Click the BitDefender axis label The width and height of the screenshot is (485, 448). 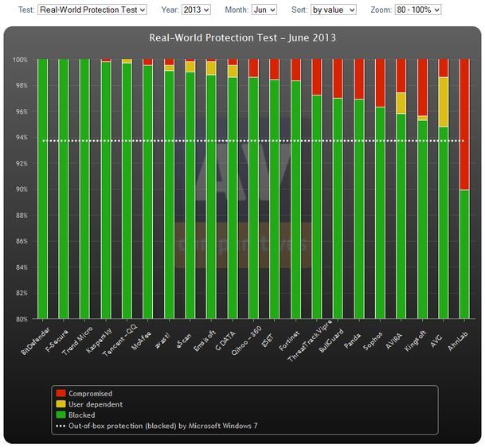click(x=35, y=341)
